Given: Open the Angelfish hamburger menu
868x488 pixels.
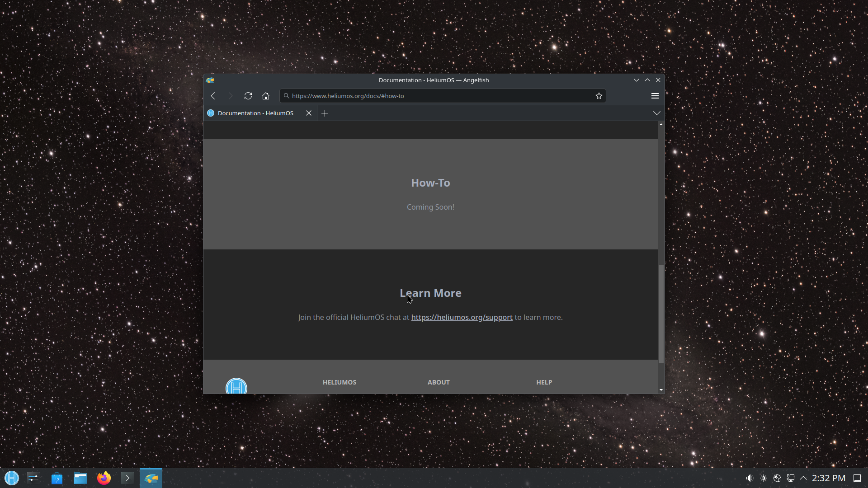Looking at the screenshot, I should pyautogui.click(x=655, y=96).
